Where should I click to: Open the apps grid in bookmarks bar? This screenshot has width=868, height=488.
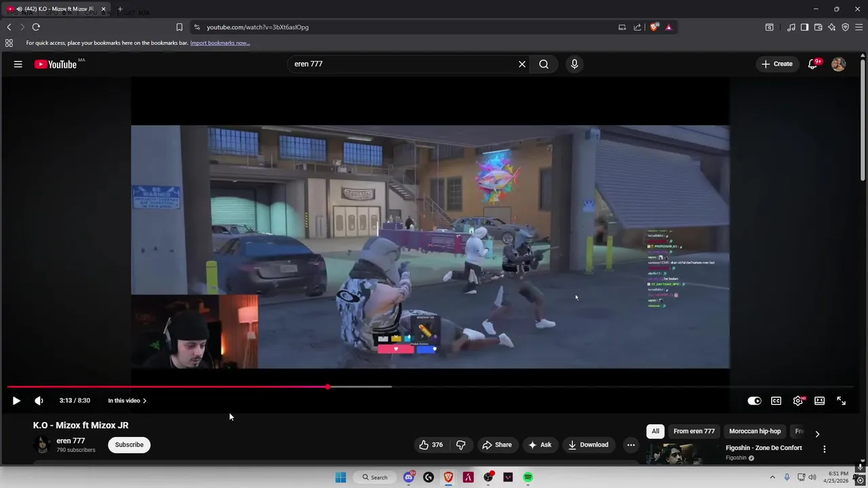pos(9,43)
